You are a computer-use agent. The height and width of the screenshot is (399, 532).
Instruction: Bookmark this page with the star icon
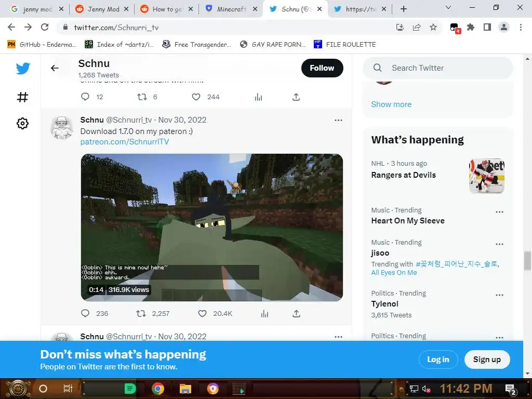coord(433,28)
